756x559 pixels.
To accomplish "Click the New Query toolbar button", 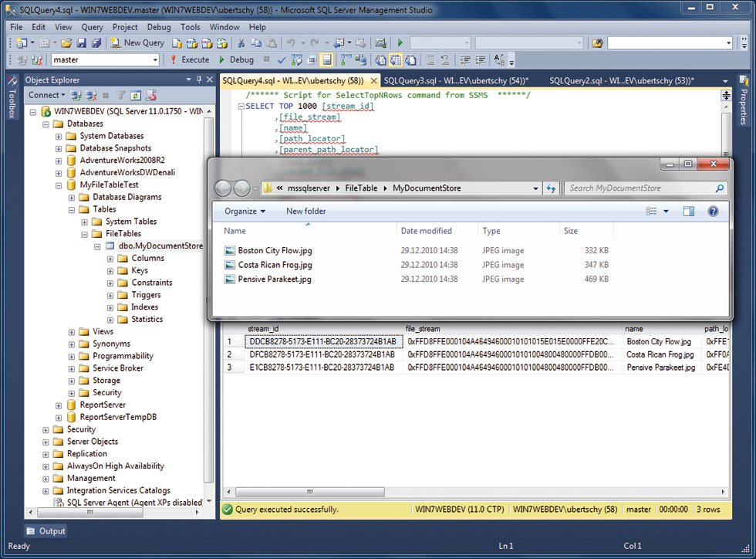I will tap(137, 43).
